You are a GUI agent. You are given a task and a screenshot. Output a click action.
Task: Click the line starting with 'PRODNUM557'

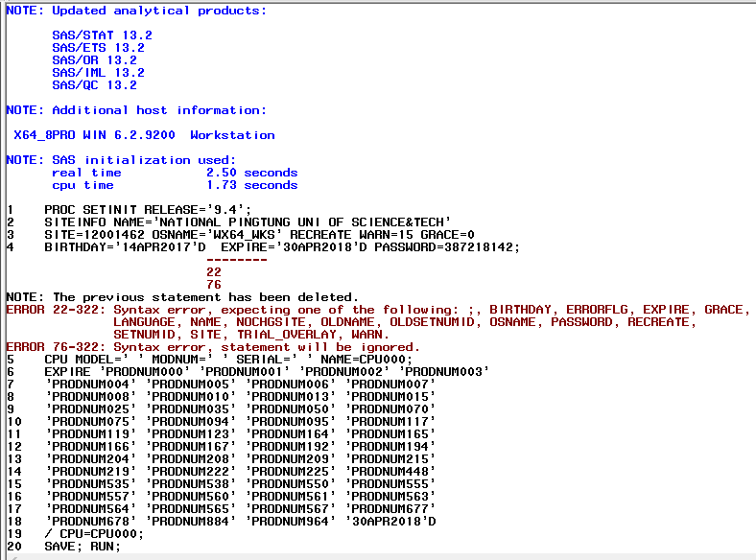[222, 497]
